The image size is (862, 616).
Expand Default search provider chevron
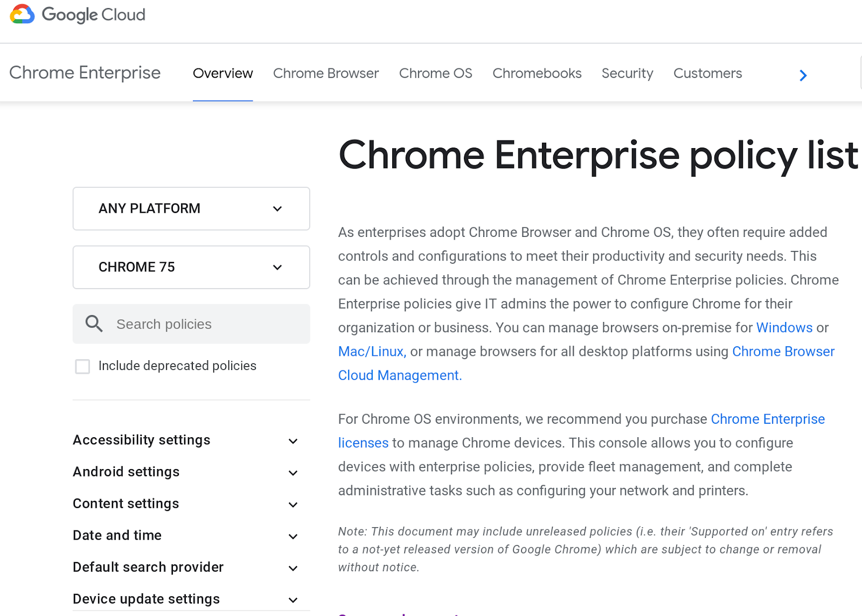293,568
